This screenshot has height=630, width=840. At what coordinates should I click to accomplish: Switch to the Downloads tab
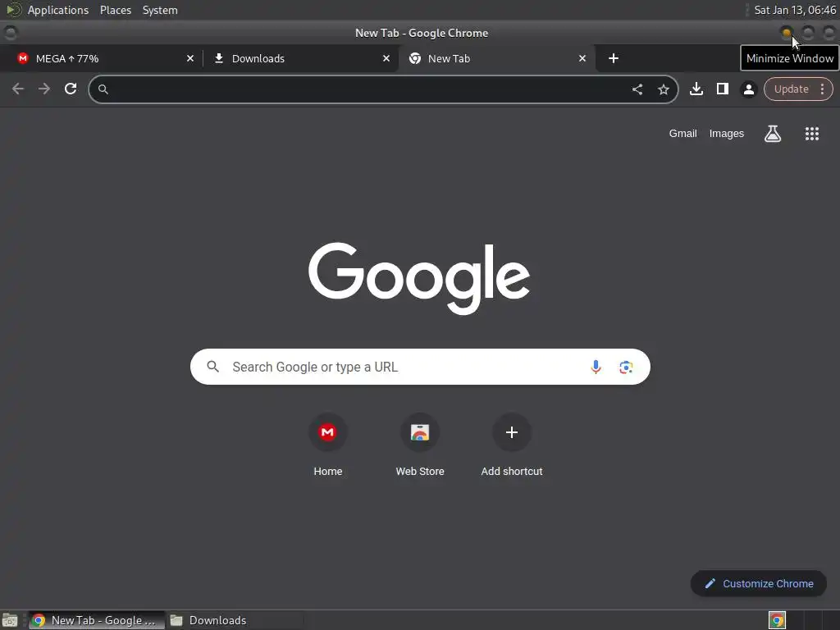pos(301,58)
